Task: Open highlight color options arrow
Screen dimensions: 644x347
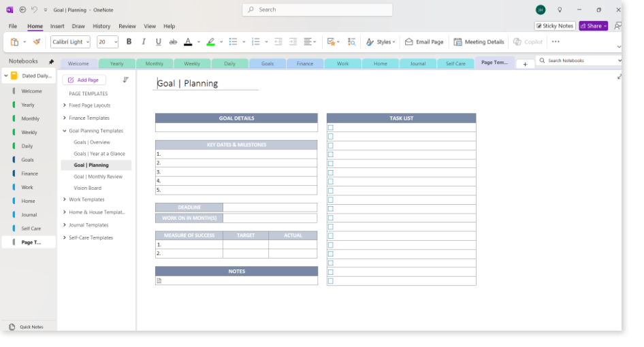Action: pyautogui.click(x=221, y=42)
